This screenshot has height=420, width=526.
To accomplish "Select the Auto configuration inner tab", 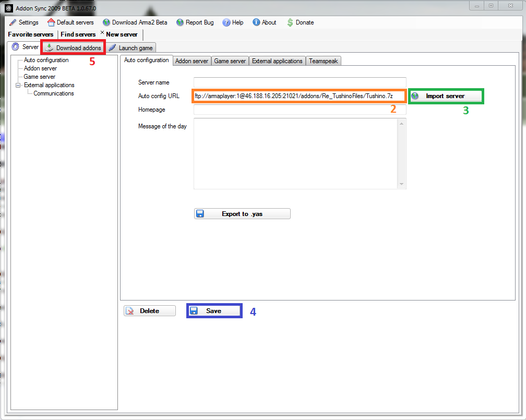I will coord(146,60).
